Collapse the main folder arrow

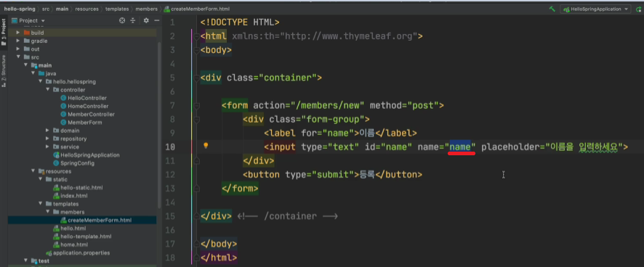(25, 65)
